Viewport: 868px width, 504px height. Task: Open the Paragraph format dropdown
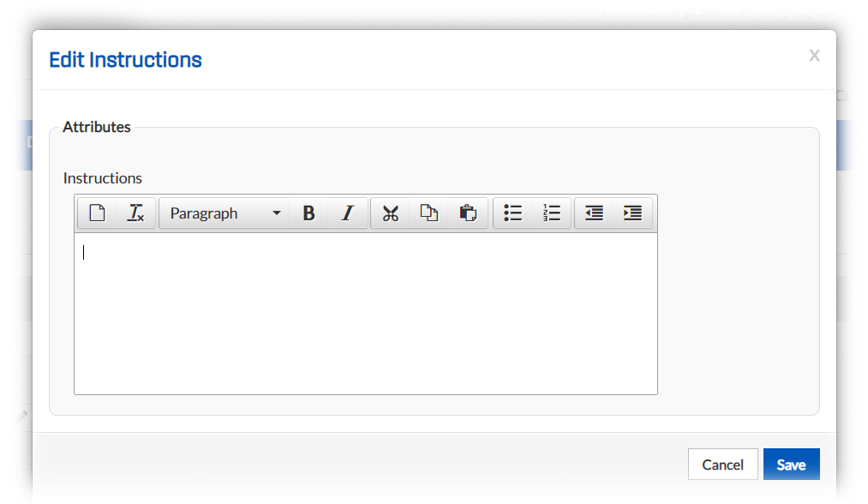tap(224, 213)
